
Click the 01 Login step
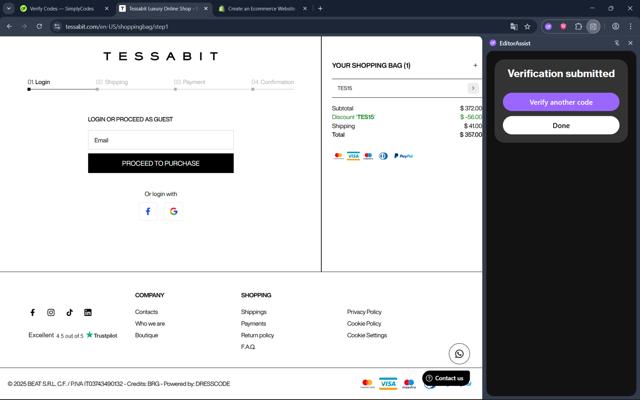(39, 82)
